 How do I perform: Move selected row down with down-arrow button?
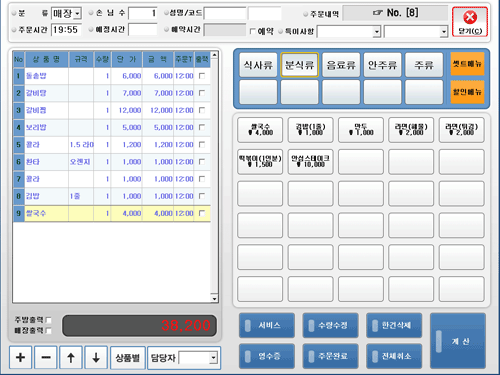pyautogui.click(x=96, y=357)
